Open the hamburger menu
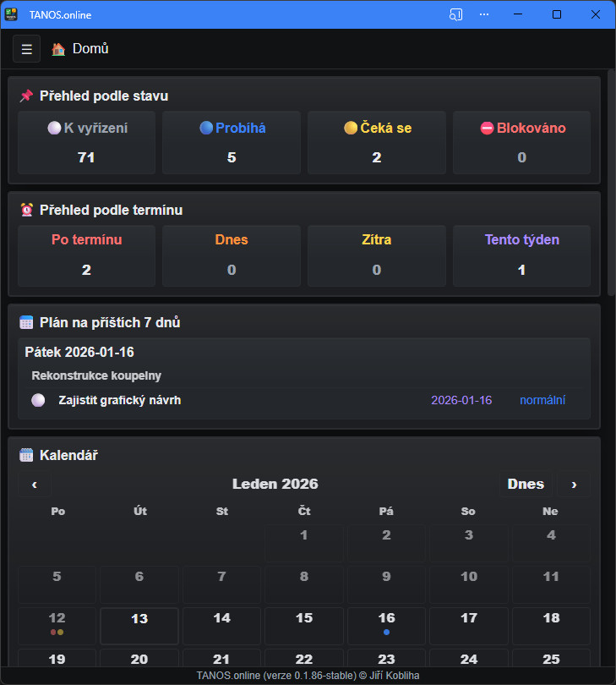The height and width of the screenshot is (685, 616). [x=26, y=49]
